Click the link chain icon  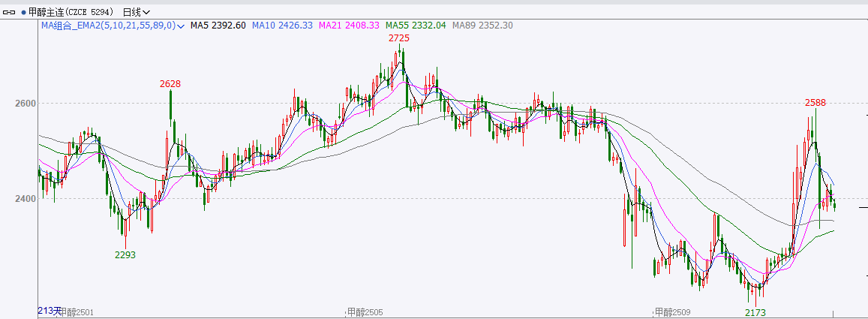pos(9,11)
